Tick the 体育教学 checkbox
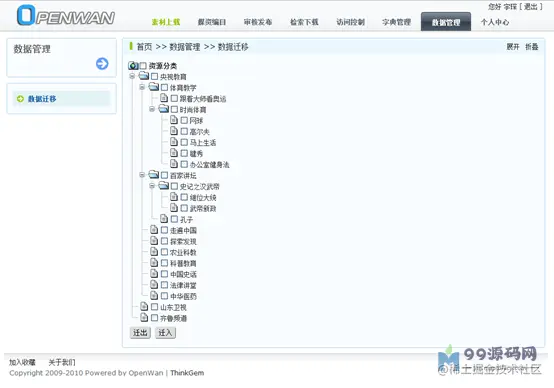Screen dimensions: 554x388 [164, 87]
